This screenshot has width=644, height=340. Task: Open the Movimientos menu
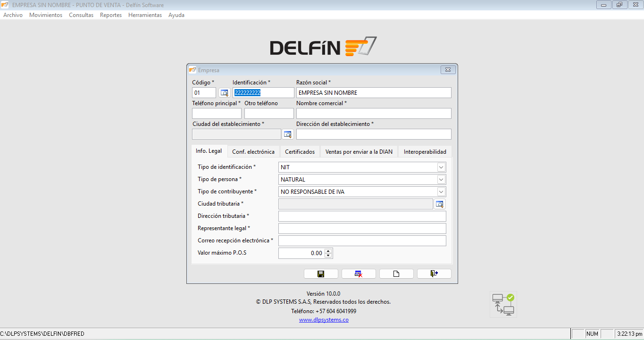[46, 15]
